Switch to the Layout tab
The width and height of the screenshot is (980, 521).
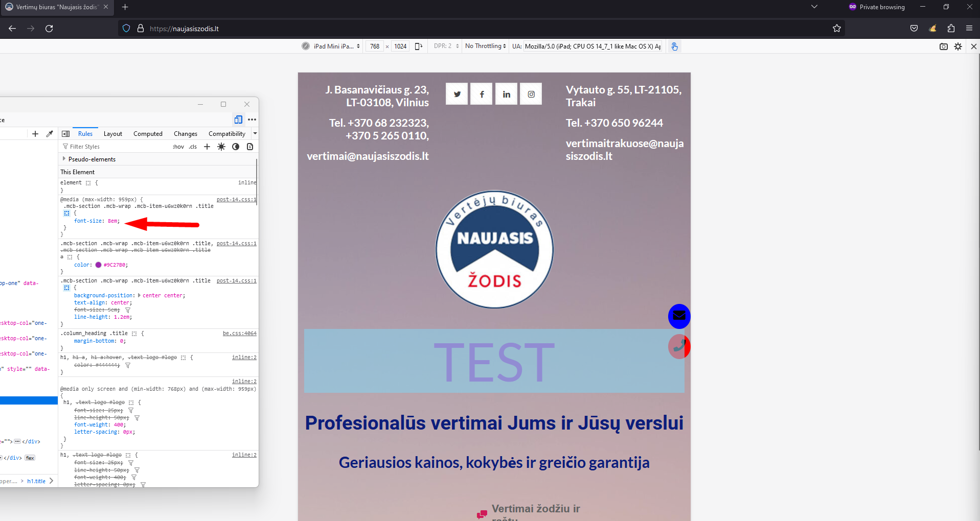pos(113,134)
